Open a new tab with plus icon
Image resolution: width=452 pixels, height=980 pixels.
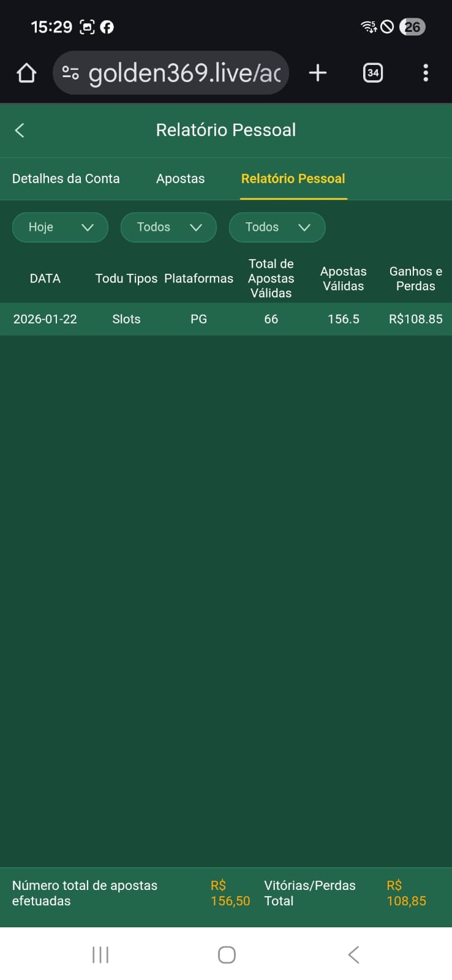(317, 73)
